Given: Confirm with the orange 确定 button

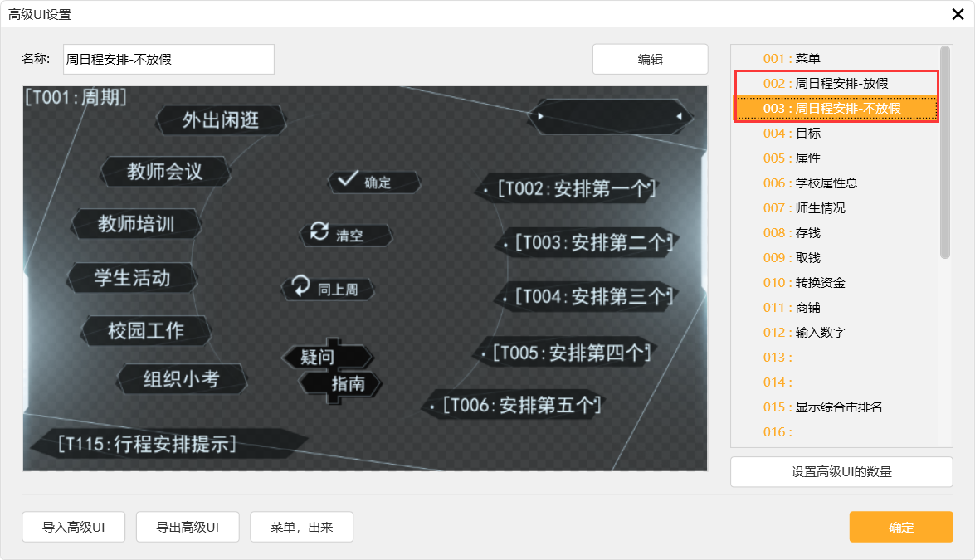Looking at the screenshot, I should [x=900, y=527].
